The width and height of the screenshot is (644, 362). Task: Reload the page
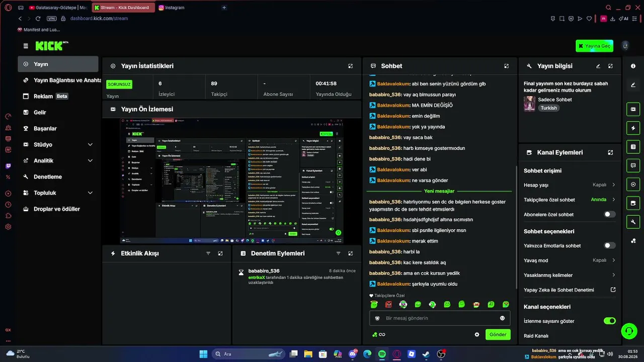coord(38,19)
